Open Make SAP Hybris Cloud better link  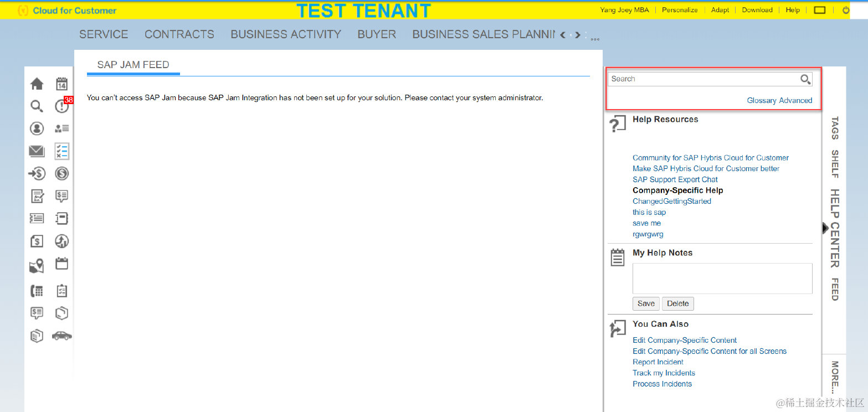tap(706, 168)
